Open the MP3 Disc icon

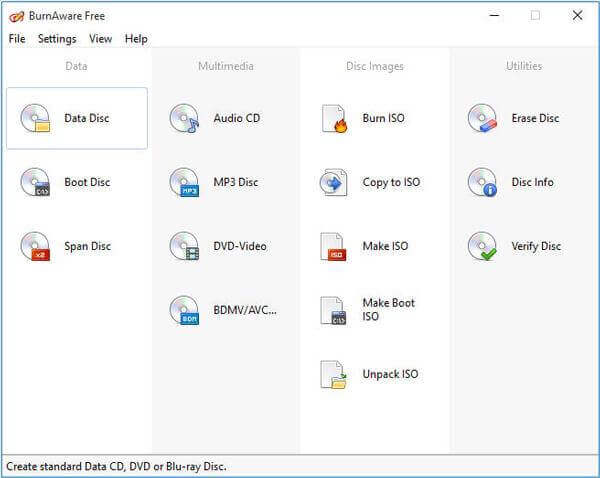click(x=184, y=182)
